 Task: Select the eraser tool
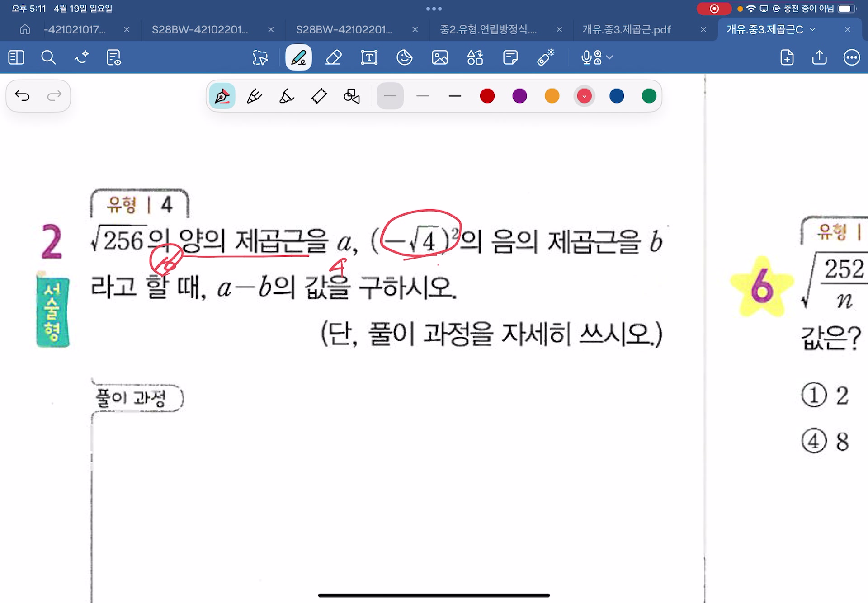pyautogui.click(x=334, y=57)
